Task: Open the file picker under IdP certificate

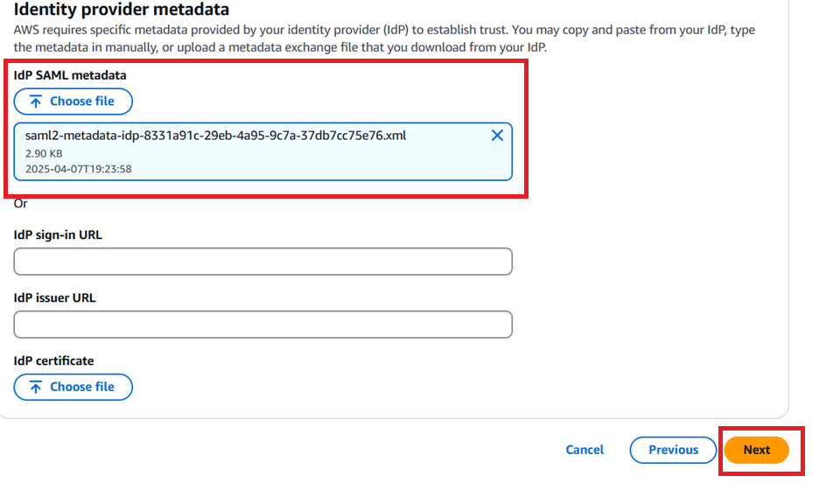Action: (x=73, y=387)
